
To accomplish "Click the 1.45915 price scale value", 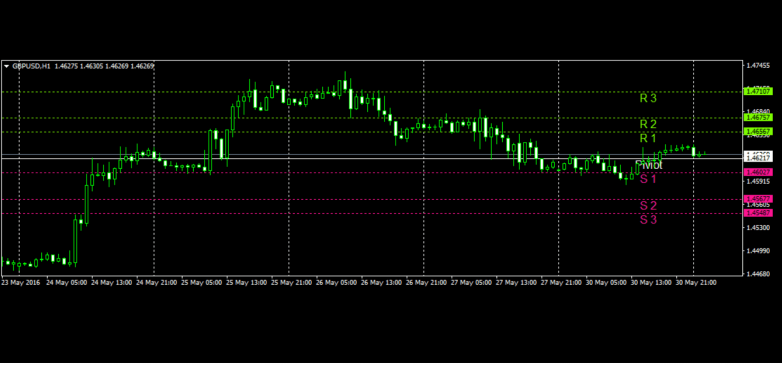I will click(758, 182).
